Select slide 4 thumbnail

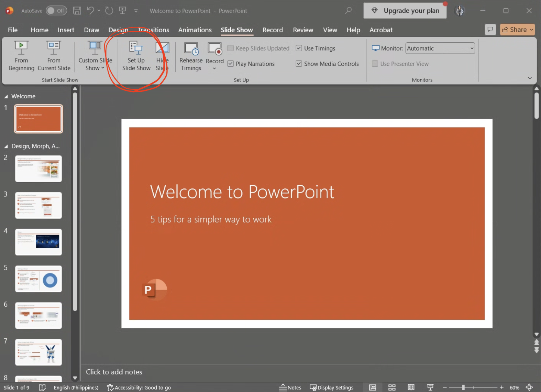(x=38, y=242)
